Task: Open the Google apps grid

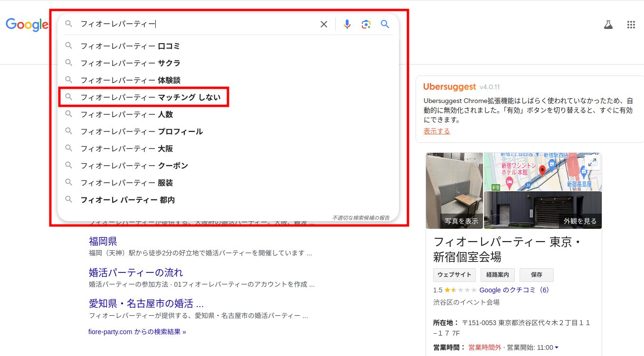Action: tap(631, 25)
